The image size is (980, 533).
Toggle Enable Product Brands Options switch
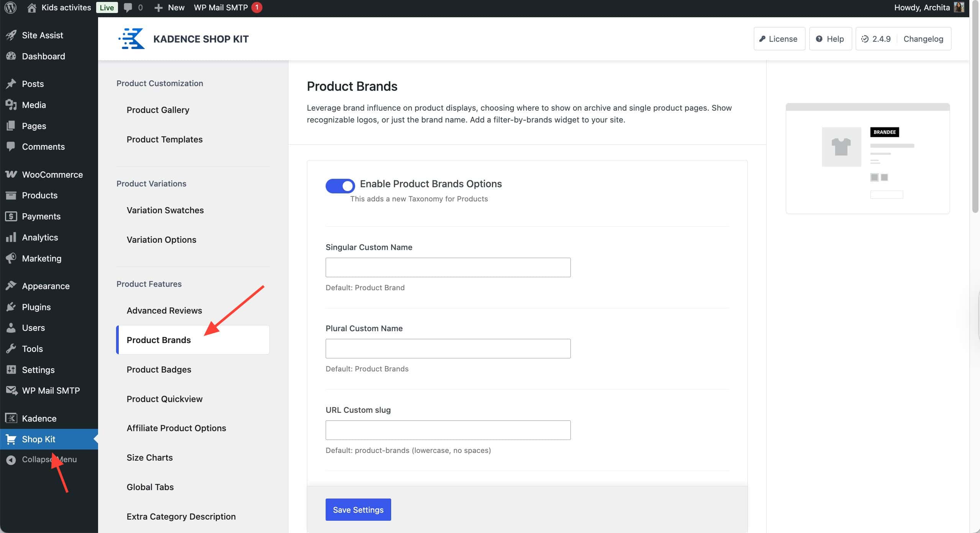[x=340, y=186]
